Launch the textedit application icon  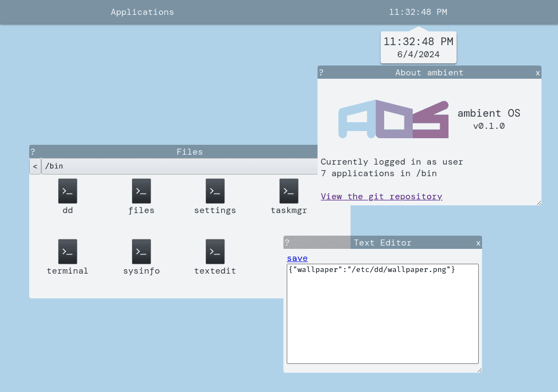pos(215,252)
